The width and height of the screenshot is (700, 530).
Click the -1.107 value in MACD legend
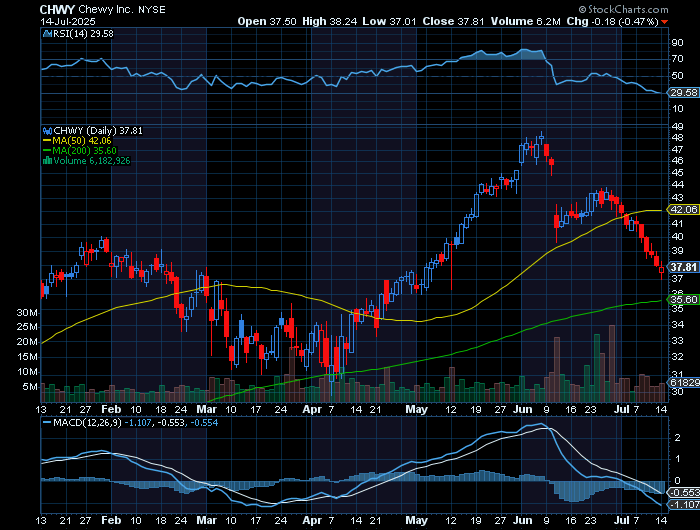137,422
